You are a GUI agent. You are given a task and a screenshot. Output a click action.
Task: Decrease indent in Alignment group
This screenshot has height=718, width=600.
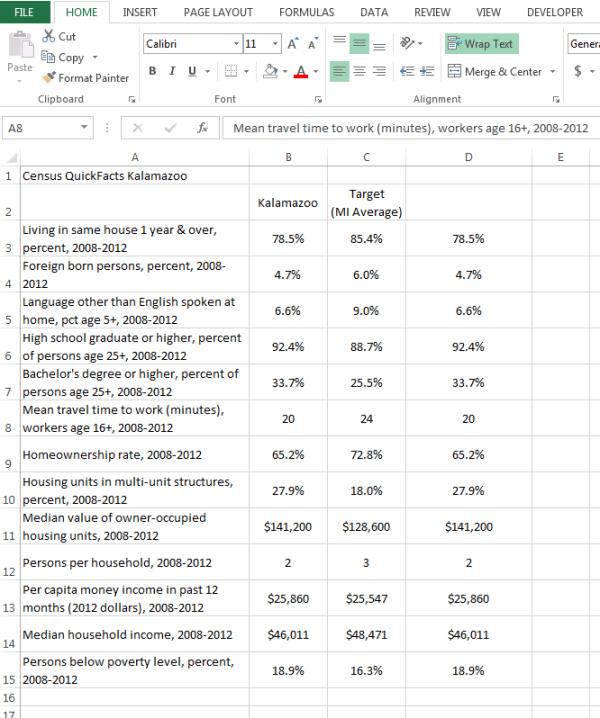coord(407,71)
